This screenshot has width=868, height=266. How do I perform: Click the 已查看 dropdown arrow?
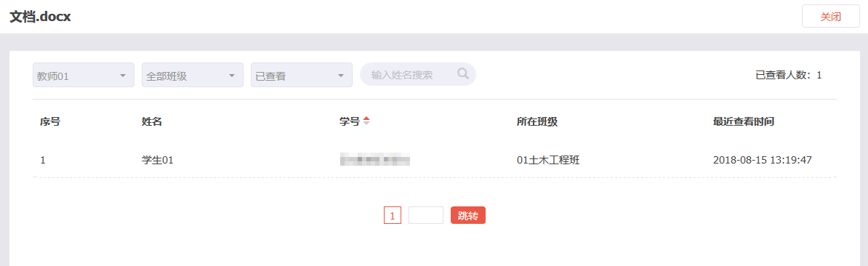tap(341, 75)
